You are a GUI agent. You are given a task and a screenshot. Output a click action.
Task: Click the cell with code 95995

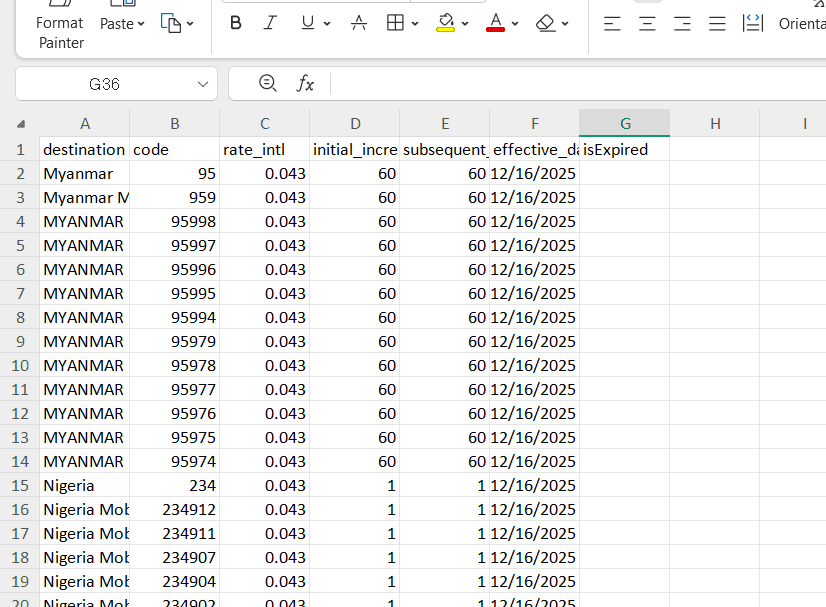(175, 293)
